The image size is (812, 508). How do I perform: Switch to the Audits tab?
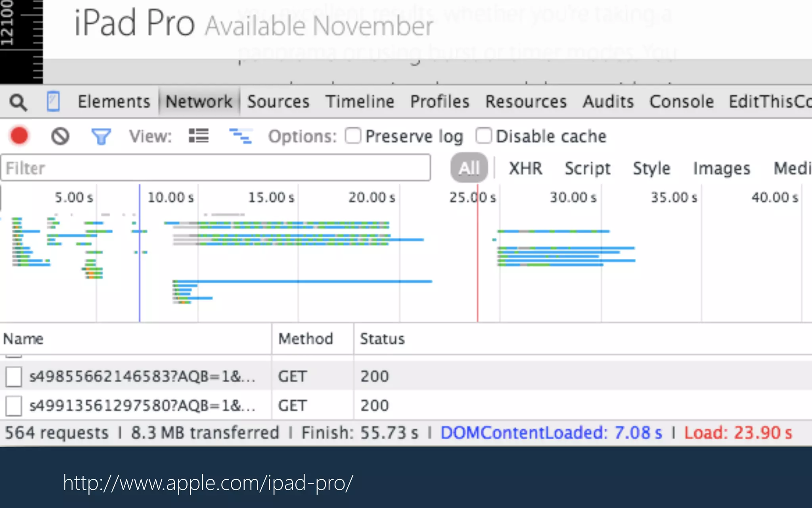pyautogui.click(x=608, y=102)
